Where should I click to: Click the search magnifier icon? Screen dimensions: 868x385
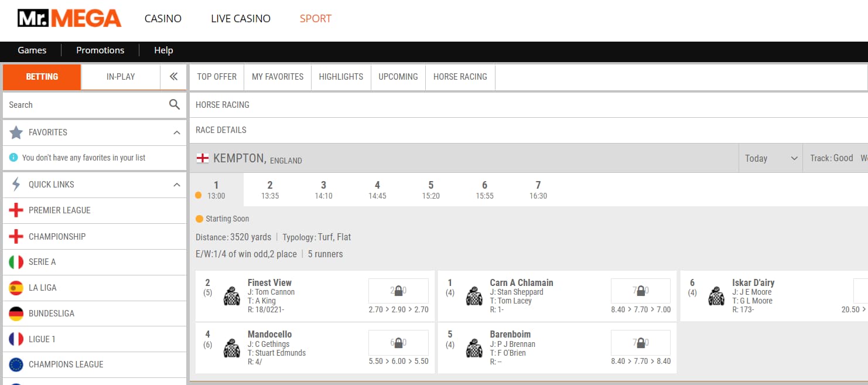174,105
